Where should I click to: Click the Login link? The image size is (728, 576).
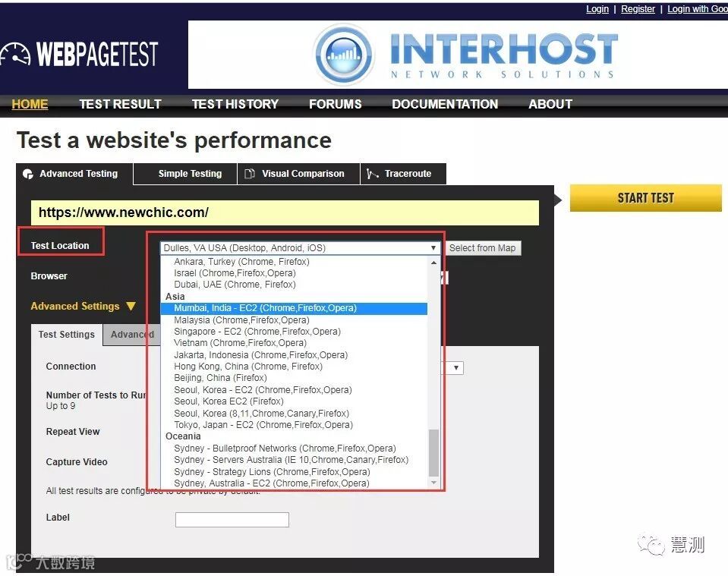597,9
